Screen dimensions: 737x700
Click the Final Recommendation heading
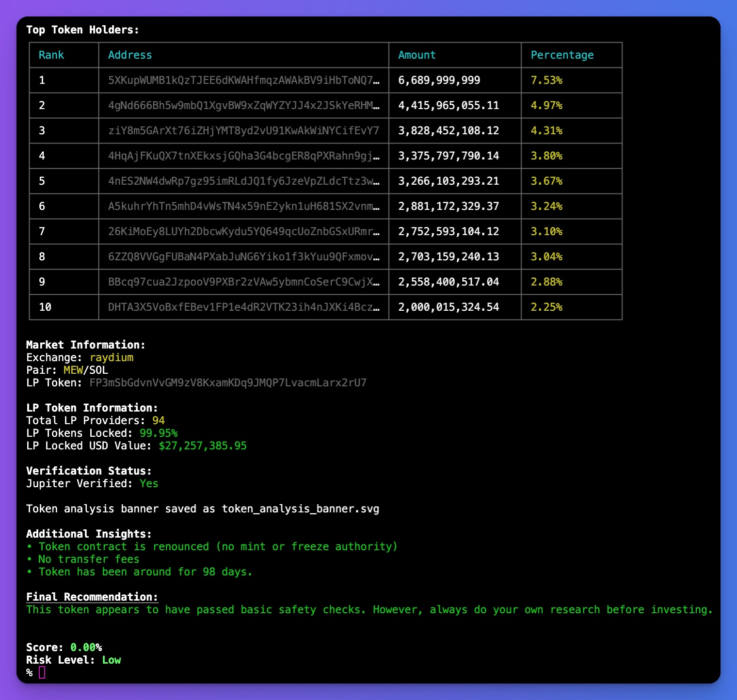click(92, 597)
